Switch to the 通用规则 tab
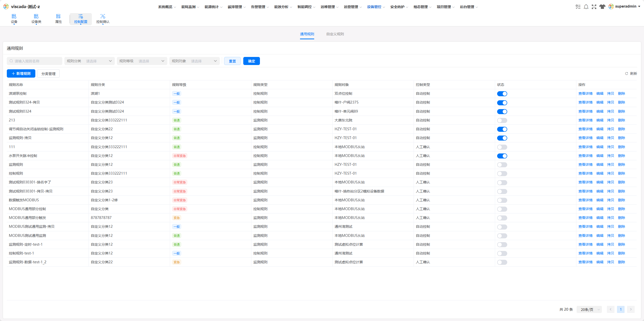The image size is (644, 321). click(307, 34)
